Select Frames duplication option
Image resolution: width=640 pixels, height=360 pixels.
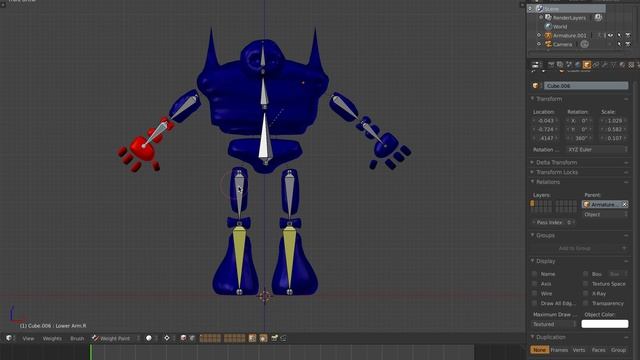pos(559,350)
